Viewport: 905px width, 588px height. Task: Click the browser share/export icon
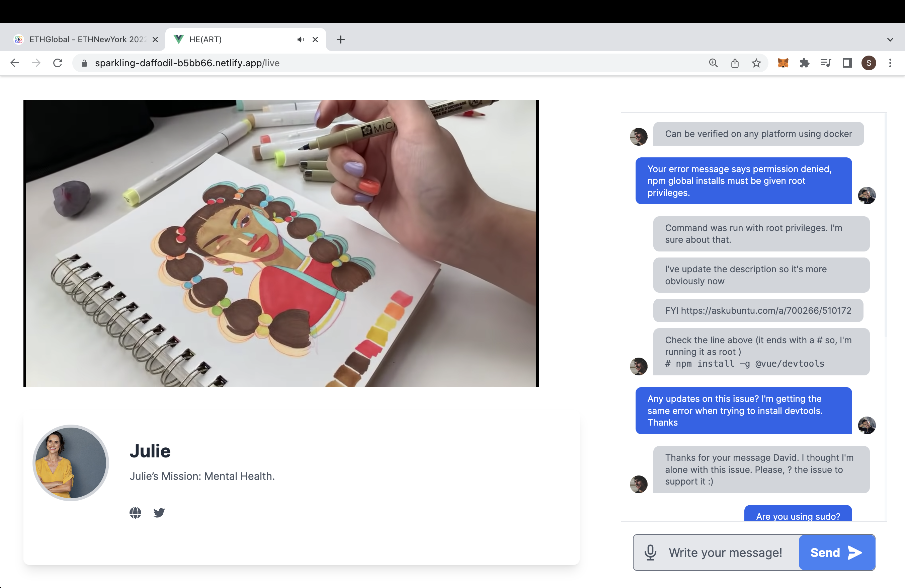pos(735,63)
